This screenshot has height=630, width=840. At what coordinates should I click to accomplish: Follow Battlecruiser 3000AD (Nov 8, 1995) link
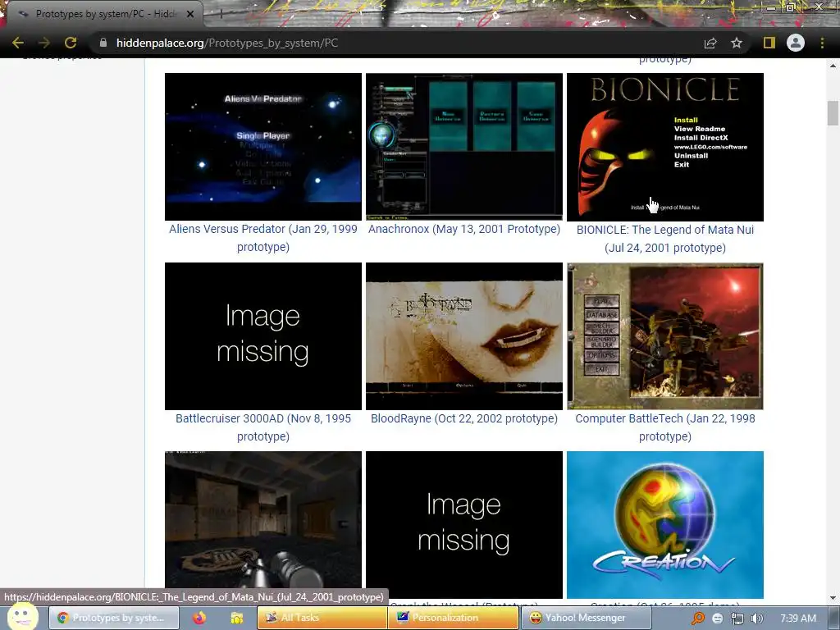263,427
